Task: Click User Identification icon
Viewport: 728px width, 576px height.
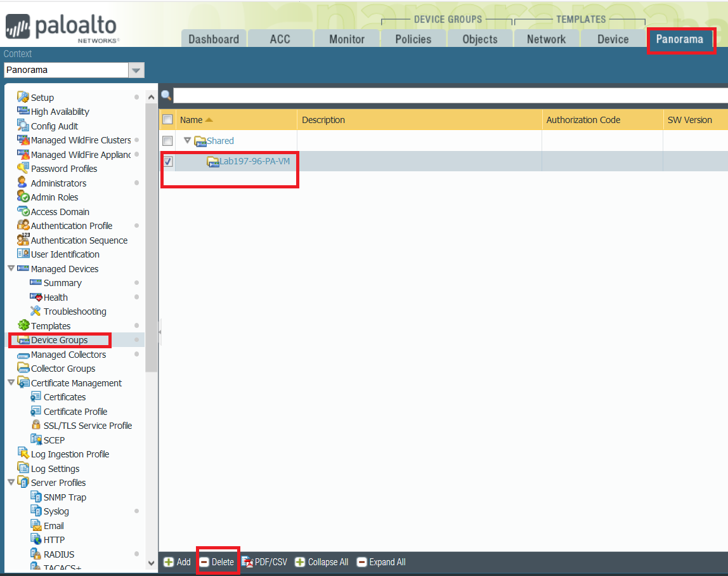Action: pyautogui.click(x=23, y=254)
